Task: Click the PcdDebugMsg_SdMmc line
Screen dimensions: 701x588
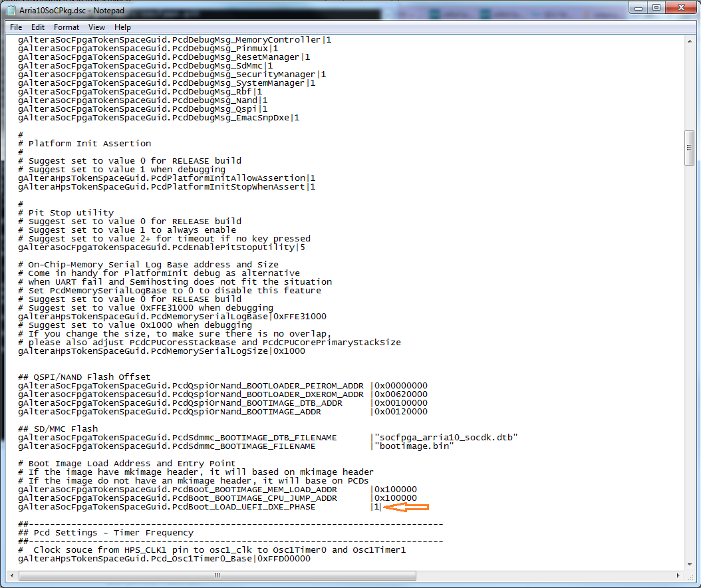Action: tap(145, 66)
